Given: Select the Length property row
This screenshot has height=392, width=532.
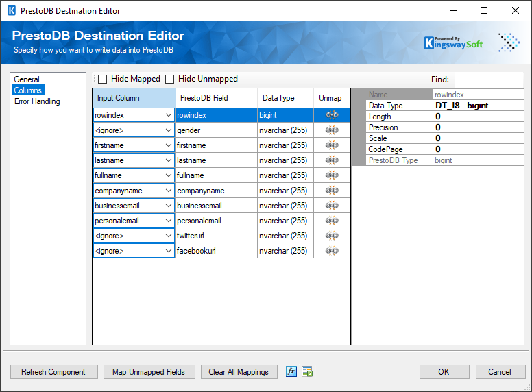Looking at the screenshot, I should click(445, 117).
